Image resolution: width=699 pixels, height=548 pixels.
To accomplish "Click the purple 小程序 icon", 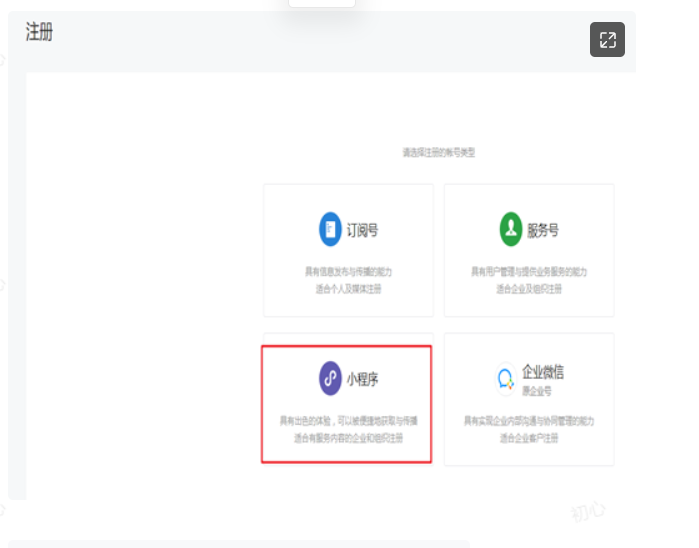I will [330, 378].
